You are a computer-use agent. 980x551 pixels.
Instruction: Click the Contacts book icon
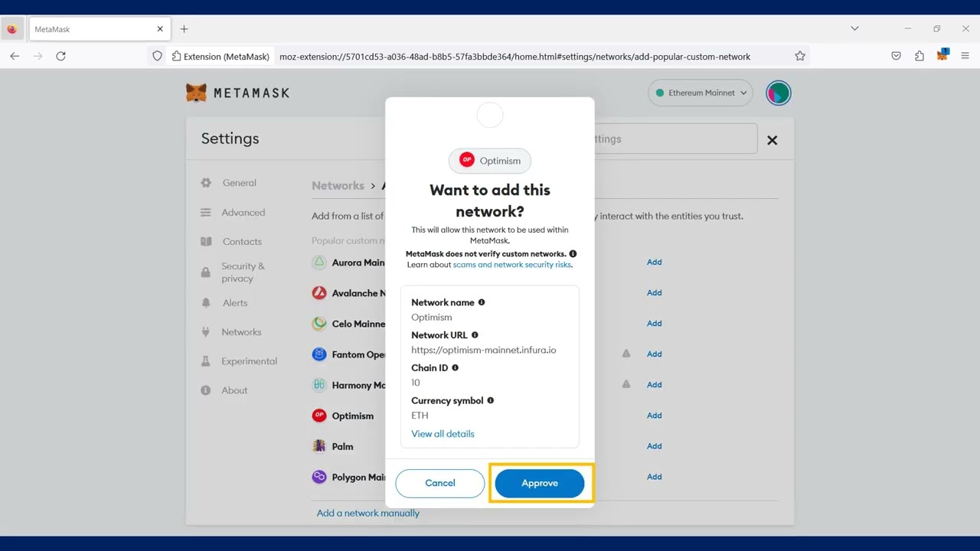[x=206, y=242]
